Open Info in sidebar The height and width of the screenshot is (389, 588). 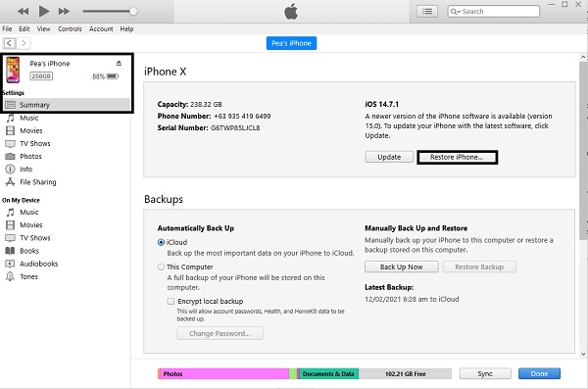[x=25, y=169]
